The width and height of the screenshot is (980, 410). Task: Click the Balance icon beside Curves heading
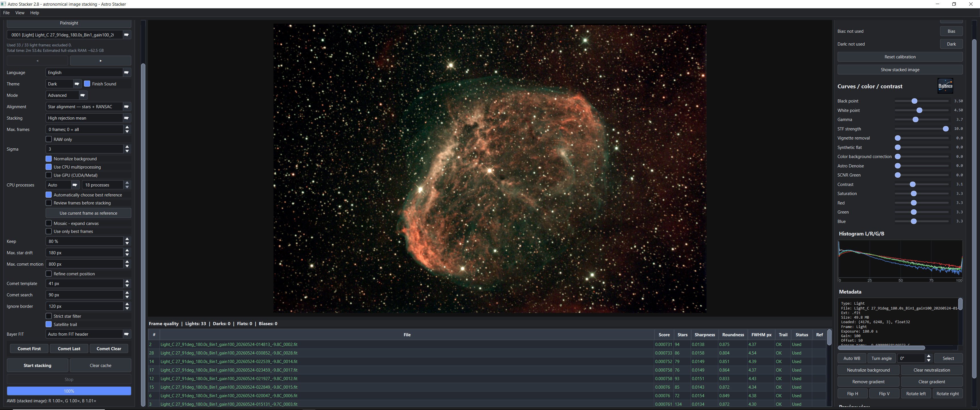(945, 86)
